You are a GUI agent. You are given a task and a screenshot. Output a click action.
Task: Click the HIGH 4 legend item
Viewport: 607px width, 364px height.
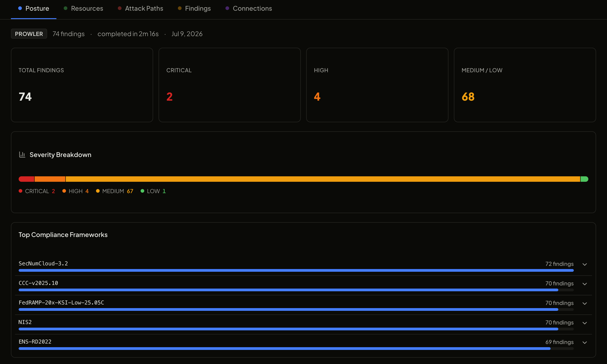[75, 191]
